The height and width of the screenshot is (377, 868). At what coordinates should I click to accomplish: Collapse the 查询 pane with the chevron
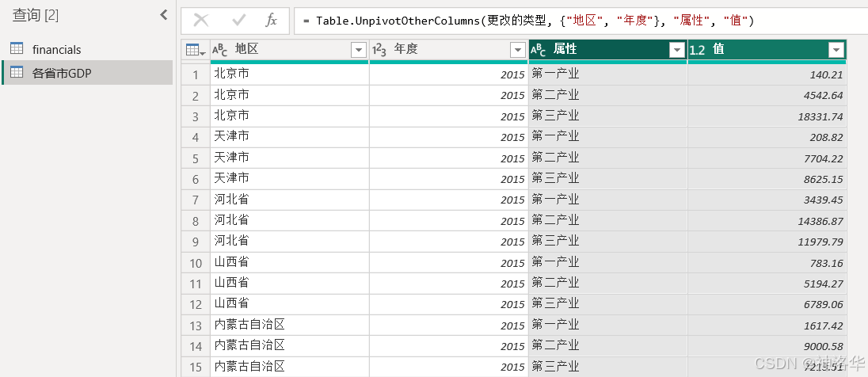[164, 15]
